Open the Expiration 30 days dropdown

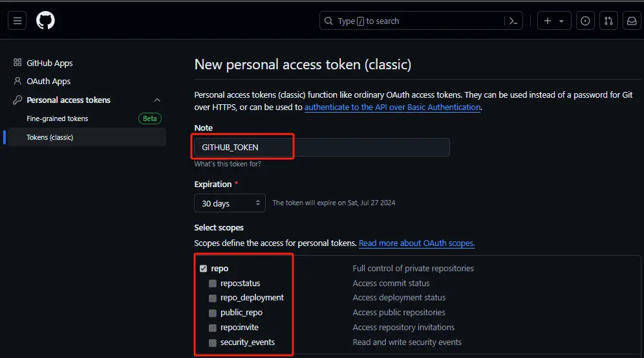click(x=230, y=203)
